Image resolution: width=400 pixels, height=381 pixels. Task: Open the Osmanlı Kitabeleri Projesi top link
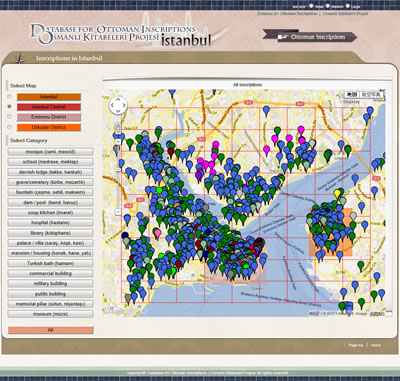[x=345, y=14]
